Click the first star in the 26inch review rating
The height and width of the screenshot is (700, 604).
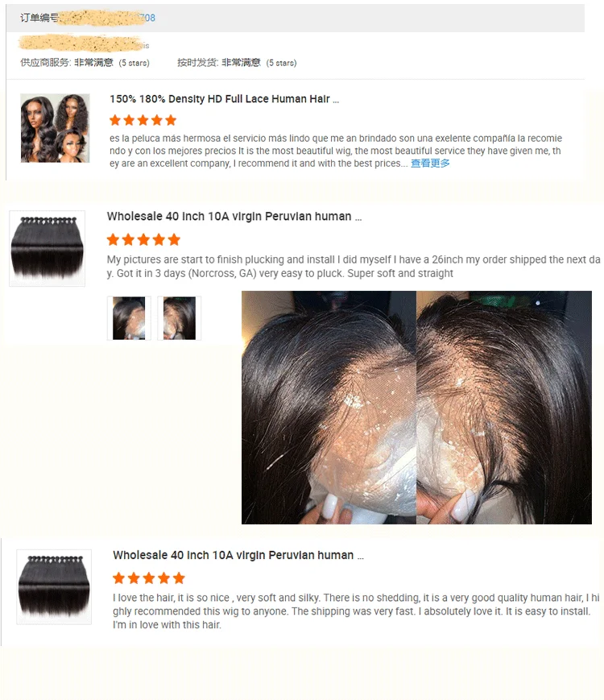114,240
